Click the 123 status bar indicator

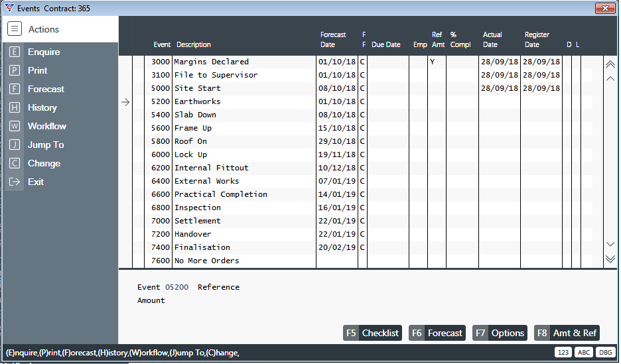tap(563, 353)
